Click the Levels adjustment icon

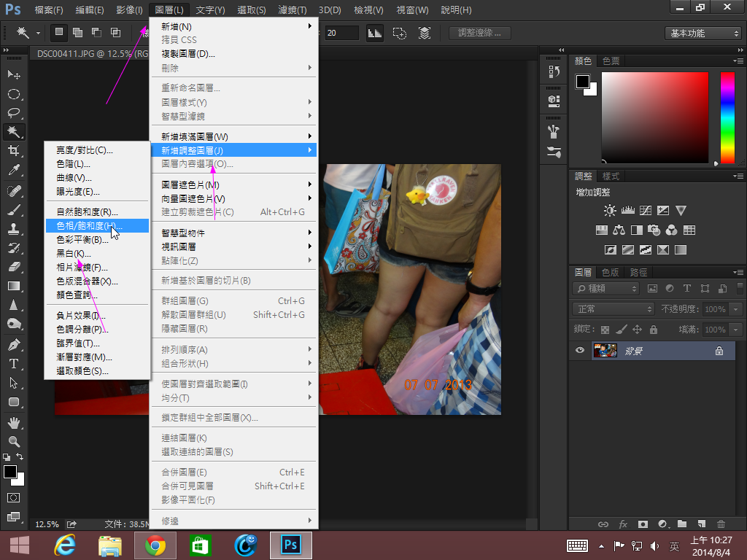point(627,211)
